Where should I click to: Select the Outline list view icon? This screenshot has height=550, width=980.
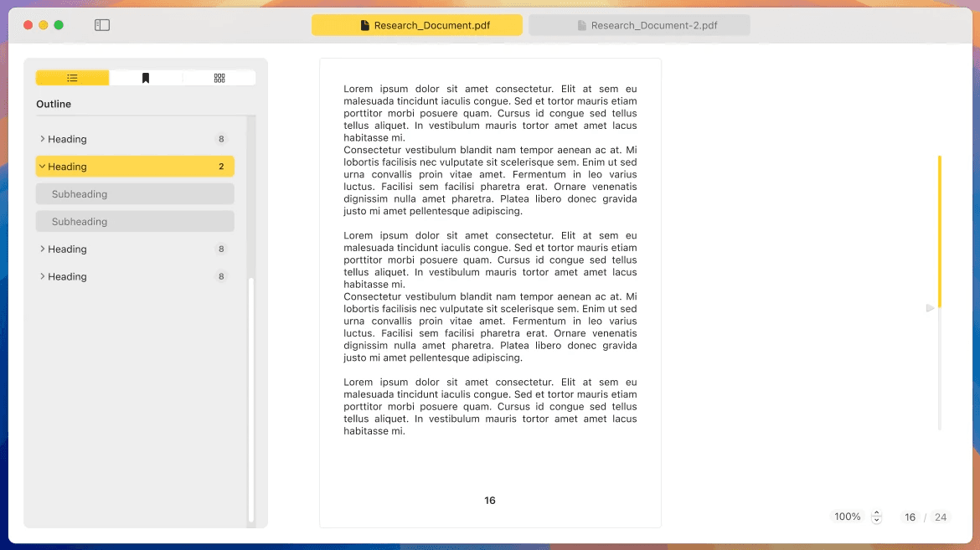[x=73, y=78]
